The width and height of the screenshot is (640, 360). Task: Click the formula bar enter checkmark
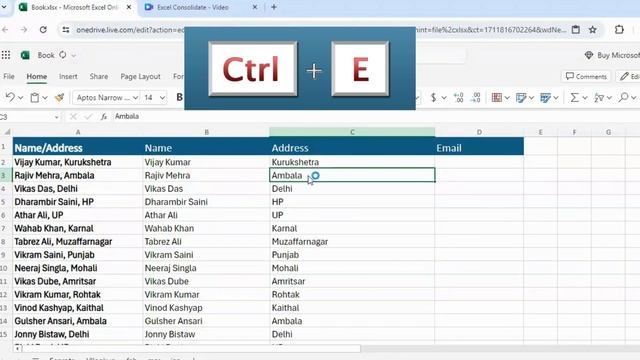(x=88, y=117)
